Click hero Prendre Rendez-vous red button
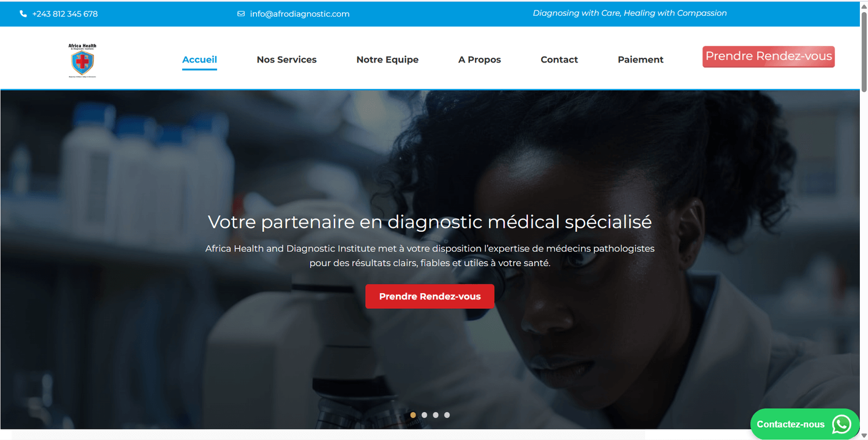Viewport: 868px width, 440px height. [x=430, y=296]
